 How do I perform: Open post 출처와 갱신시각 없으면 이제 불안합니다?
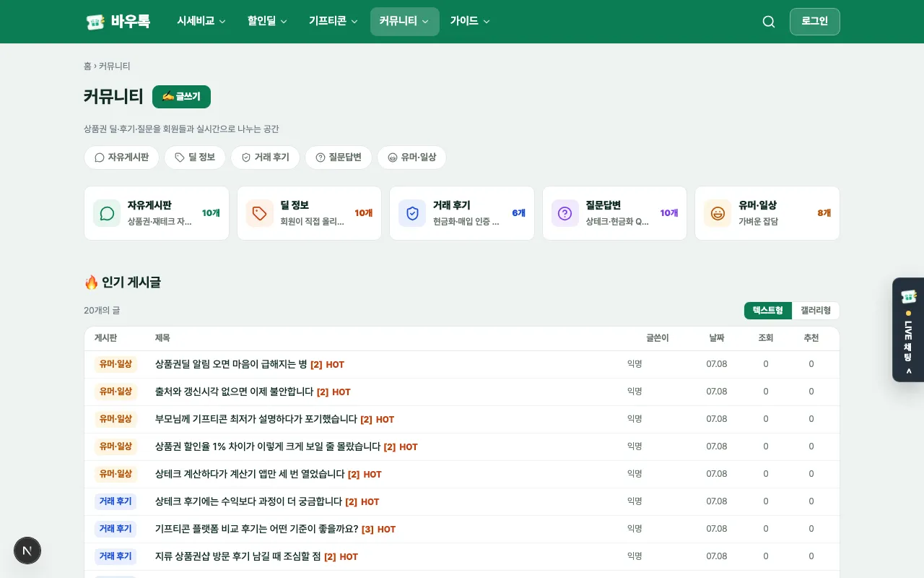pos(235,392)
